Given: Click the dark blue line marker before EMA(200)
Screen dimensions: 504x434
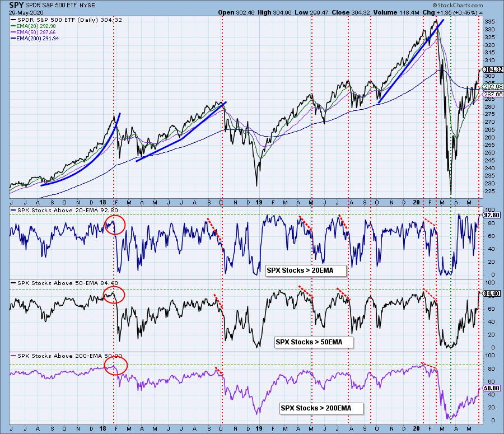Looking at the screenshot, I should 13,38.
